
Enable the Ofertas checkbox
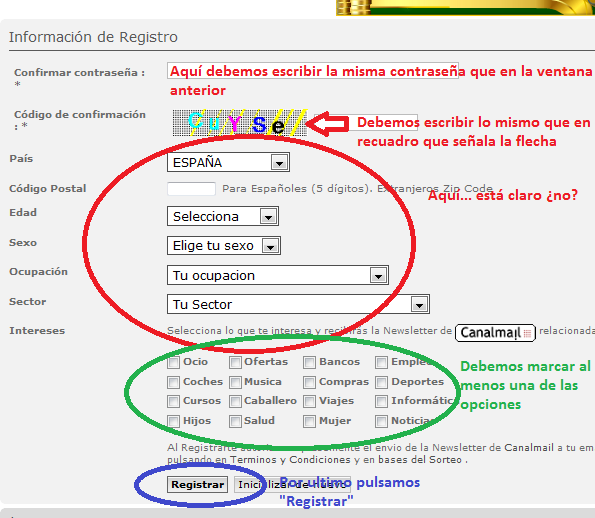pyautogui.click(x=235, y=362)
